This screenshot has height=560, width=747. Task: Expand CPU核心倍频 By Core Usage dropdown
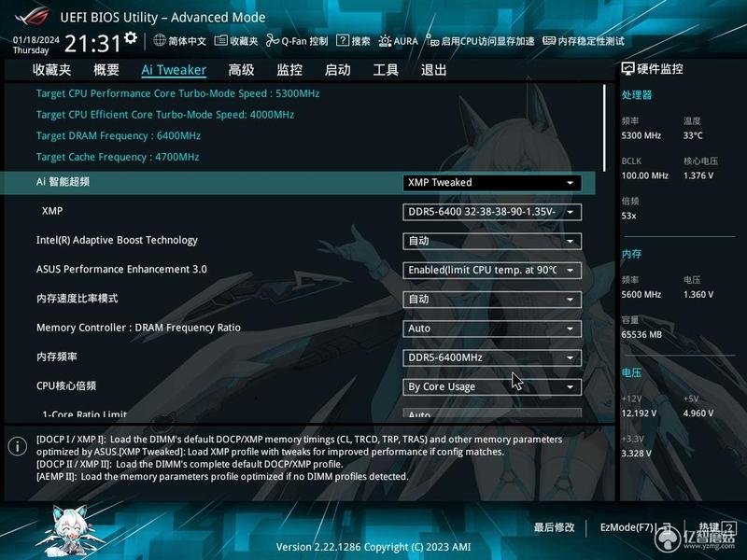[x=492, y=386]
